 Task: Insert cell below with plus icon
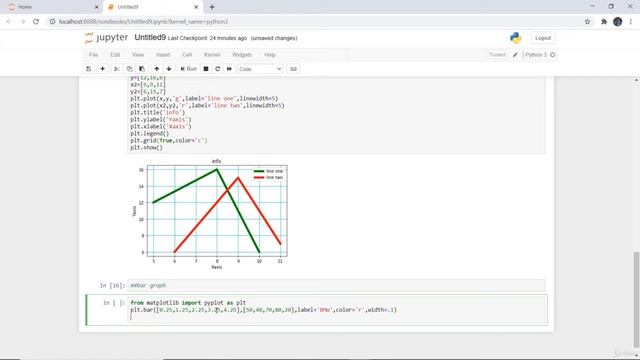point(102,69)
